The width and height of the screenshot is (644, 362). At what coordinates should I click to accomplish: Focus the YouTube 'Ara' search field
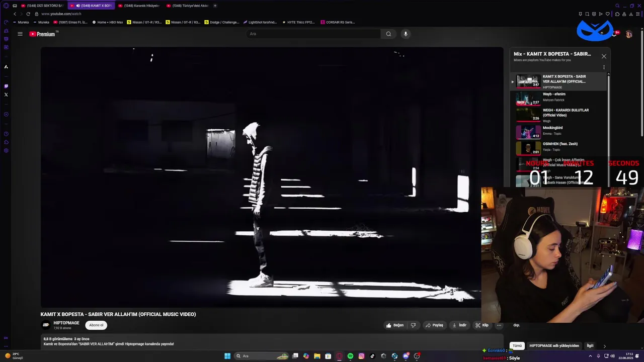(313, 34)
